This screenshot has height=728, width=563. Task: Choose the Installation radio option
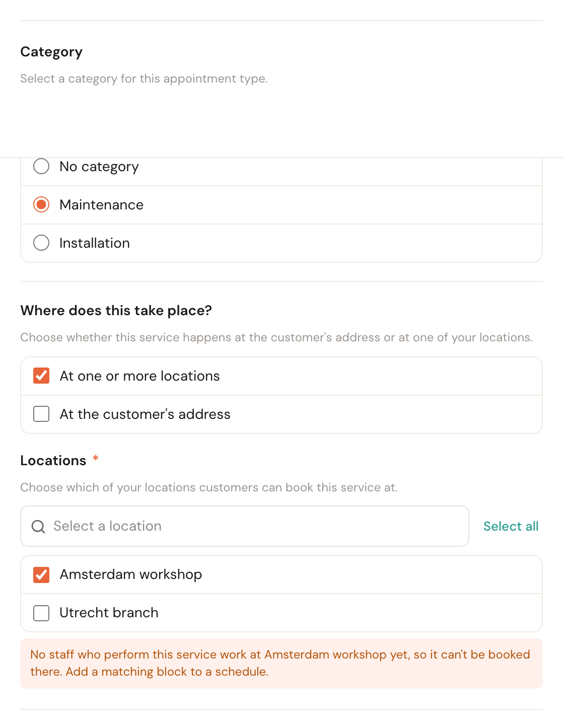(x=41, y=243)
